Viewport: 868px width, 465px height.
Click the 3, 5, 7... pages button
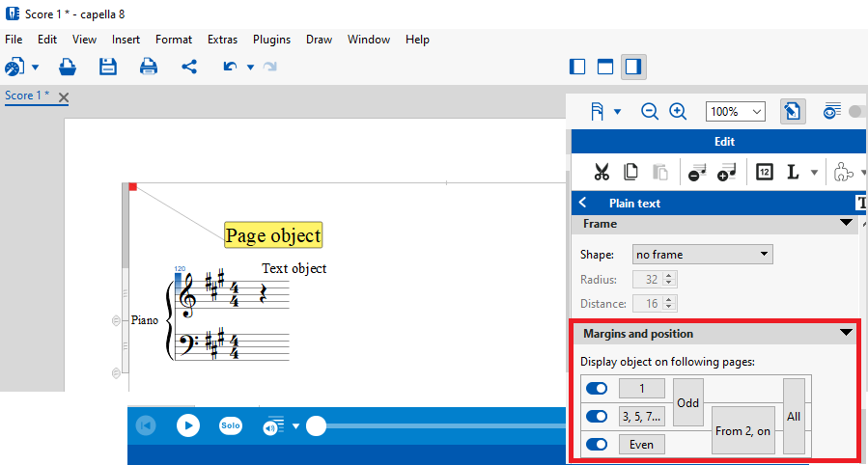(642, 417)
